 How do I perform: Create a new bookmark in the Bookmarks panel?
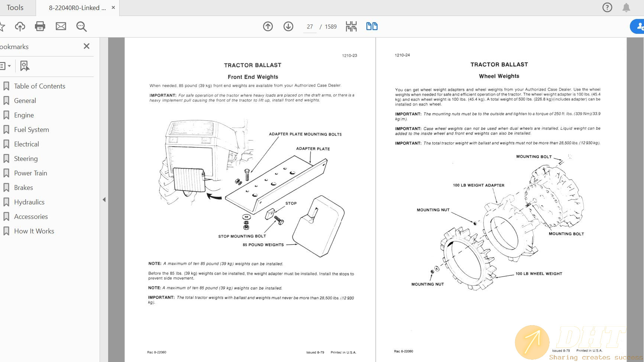tap(25, 66)
